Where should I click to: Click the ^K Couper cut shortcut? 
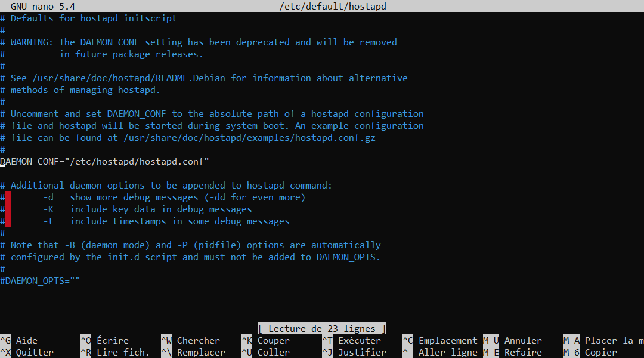click(x=265, y=341)
